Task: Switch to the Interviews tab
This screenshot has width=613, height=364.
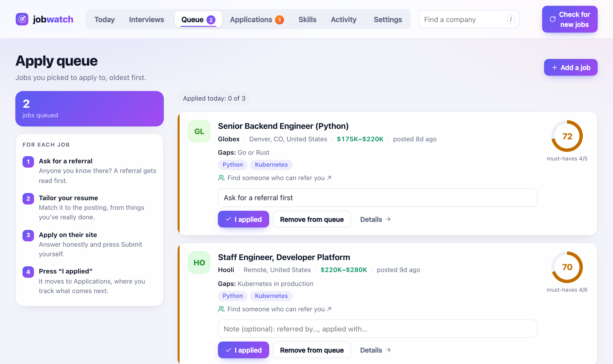Action: point(146,19)
